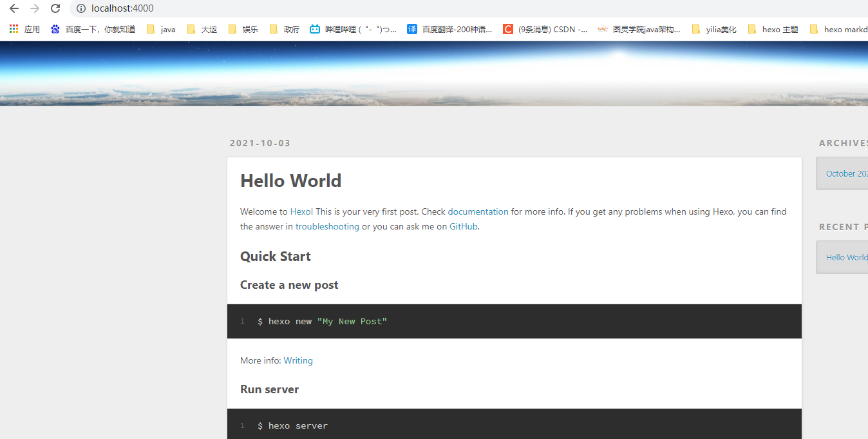The width and height of the screenshot is (868, 439).
Task: Open the hexo markd bookmarks folder
Action: pos(838,29)
